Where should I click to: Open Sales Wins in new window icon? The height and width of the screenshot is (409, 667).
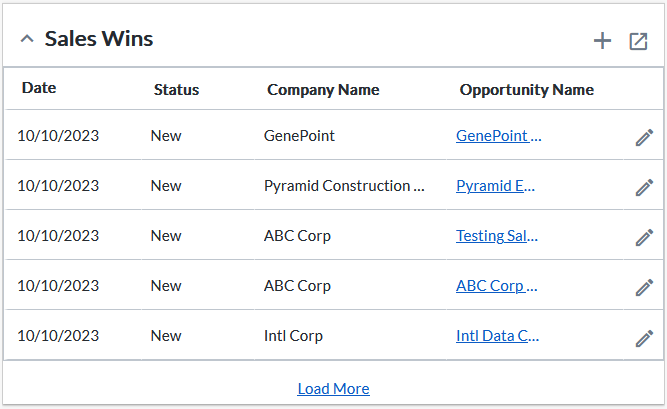pos(638,41)
